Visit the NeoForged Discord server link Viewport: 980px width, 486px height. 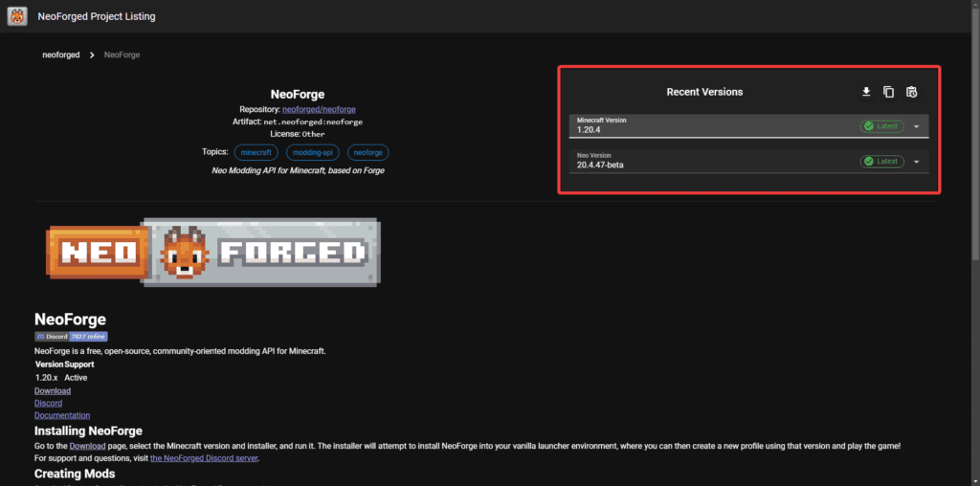(204, 458)
